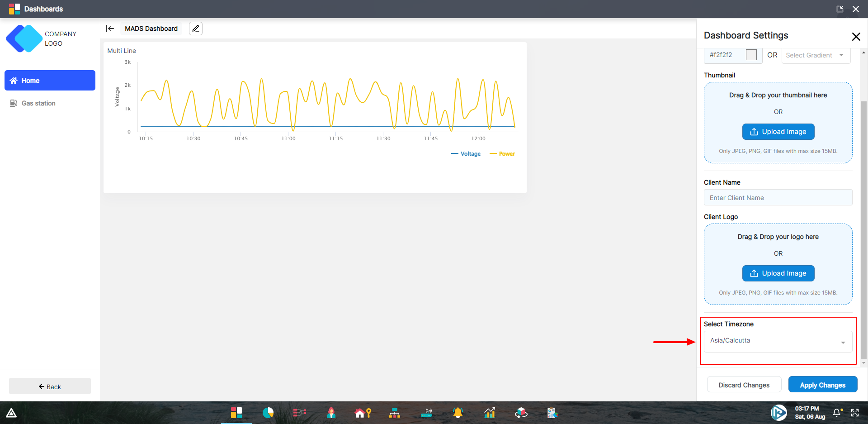868x424 pixels.
Task: Collapse the sidebar using the arrow icon
Action: coord(110,29)
